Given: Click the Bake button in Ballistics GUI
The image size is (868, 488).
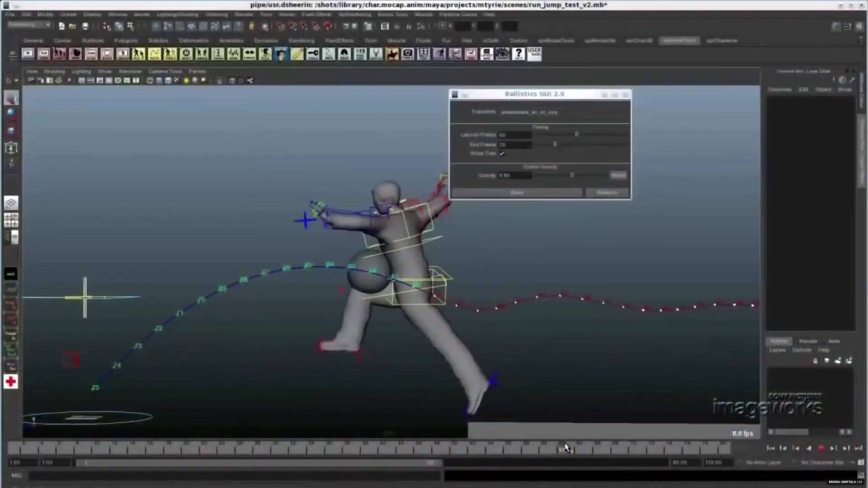Looking at the screenshot, I should (x=517, y=193).
